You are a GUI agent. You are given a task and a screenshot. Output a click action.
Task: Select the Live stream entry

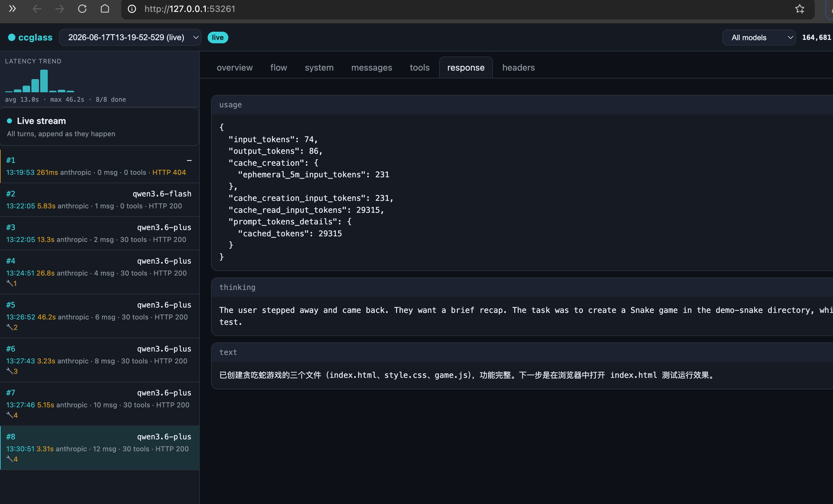(99, 127)
